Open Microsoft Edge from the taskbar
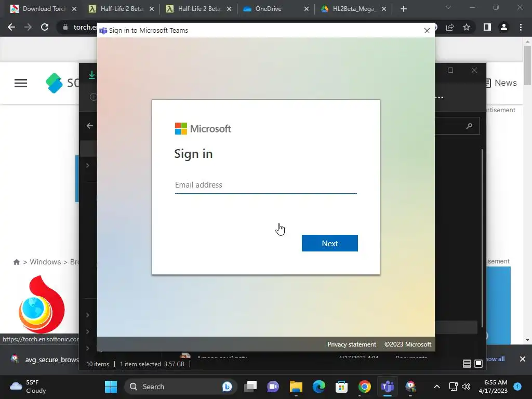532x399 pixels. point(319,387)
